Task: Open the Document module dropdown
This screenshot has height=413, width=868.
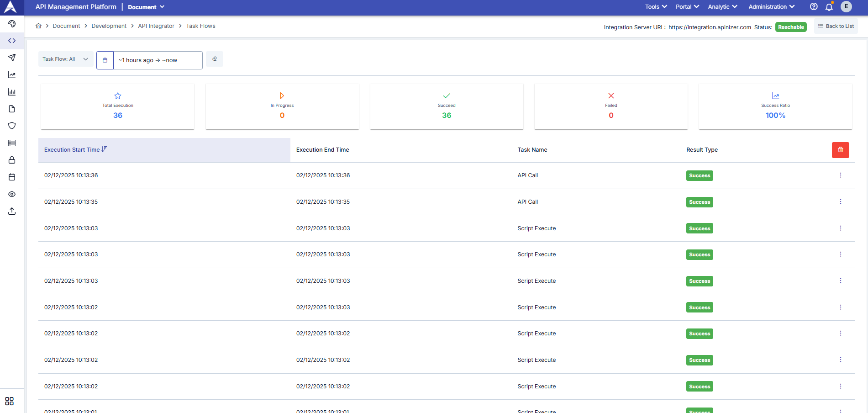Action: pos(146,7)
